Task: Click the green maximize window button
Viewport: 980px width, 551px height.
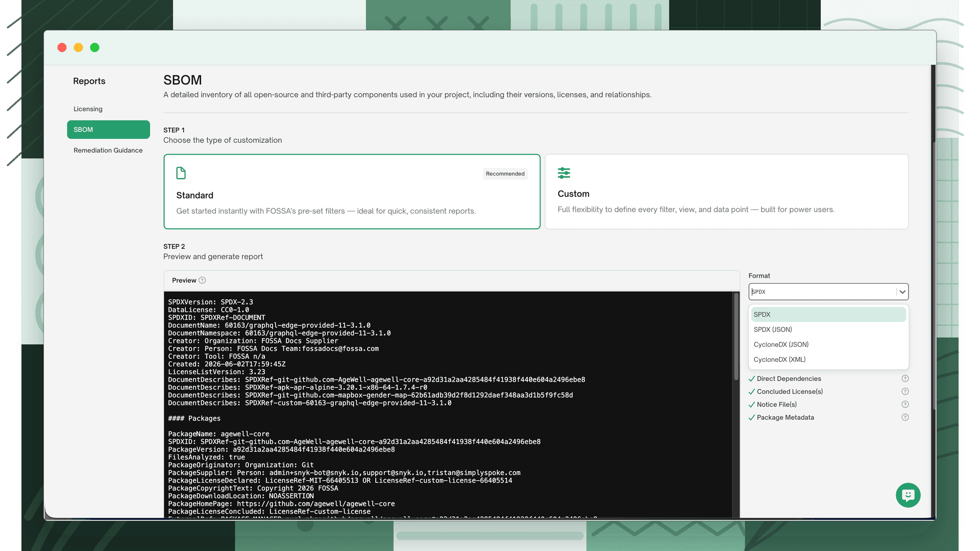Action: (x=94, y=47)
